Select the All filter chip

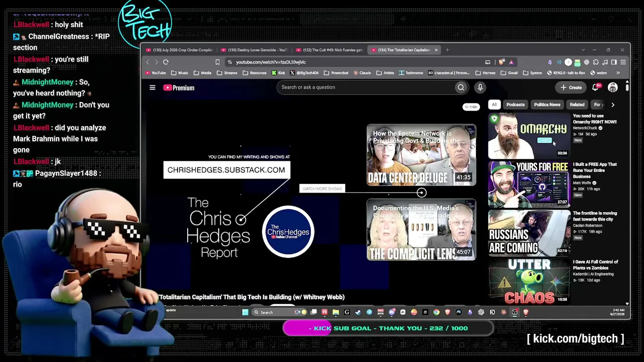494,105
